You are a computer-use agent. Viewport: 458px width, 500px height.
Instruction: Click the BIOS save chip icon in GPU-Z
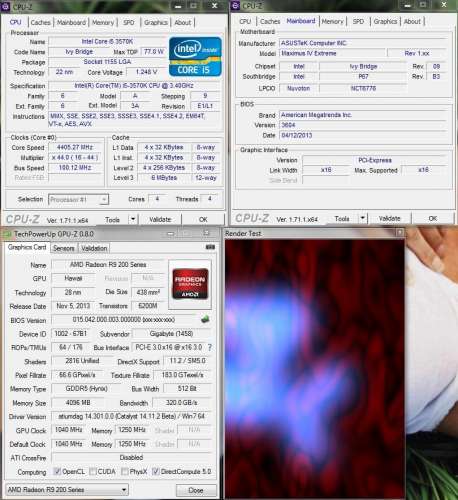[x=205, y=319]
